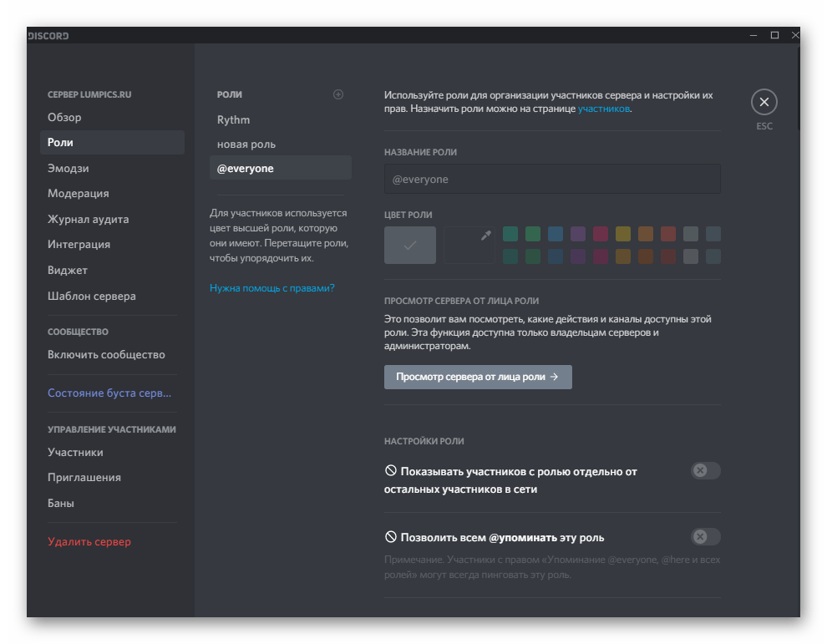The width and height of the screenshot is (827, 644).
Task: Click the Нужна помощь с правами? link
Action: point(270,287)
